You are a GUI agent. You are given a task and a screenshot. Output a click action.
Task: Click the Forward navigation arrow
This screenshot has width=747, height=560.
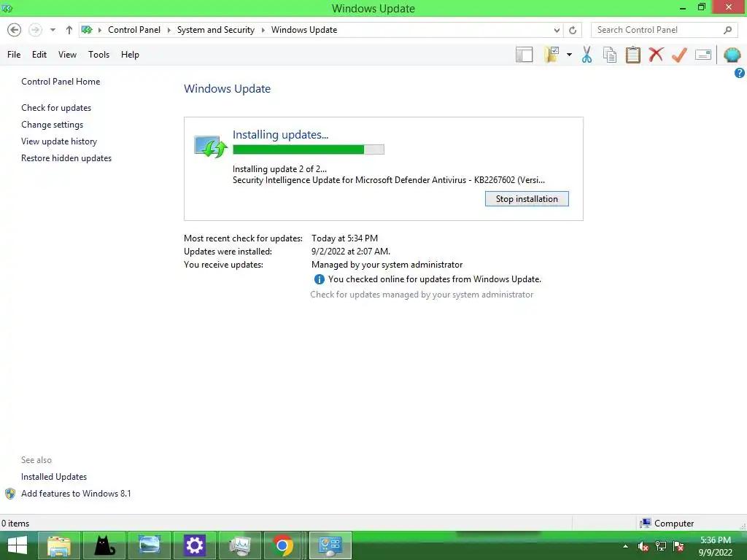point(35,30)
